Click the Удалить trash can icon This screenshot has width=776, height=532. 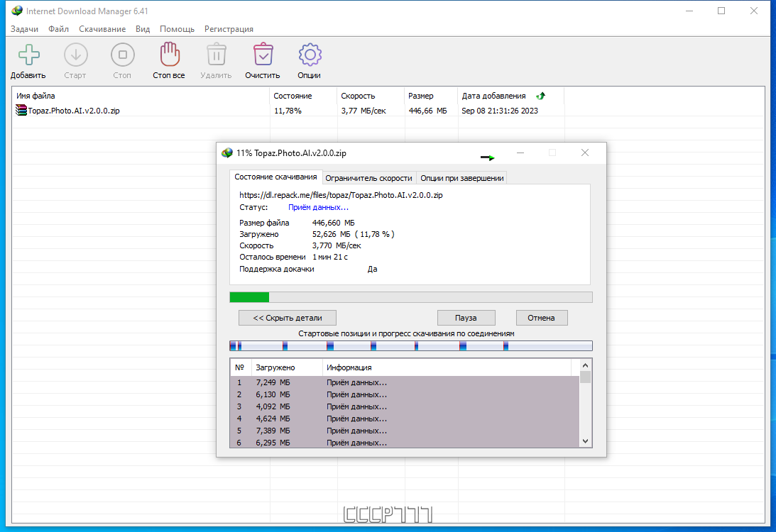tap(217, 55)
